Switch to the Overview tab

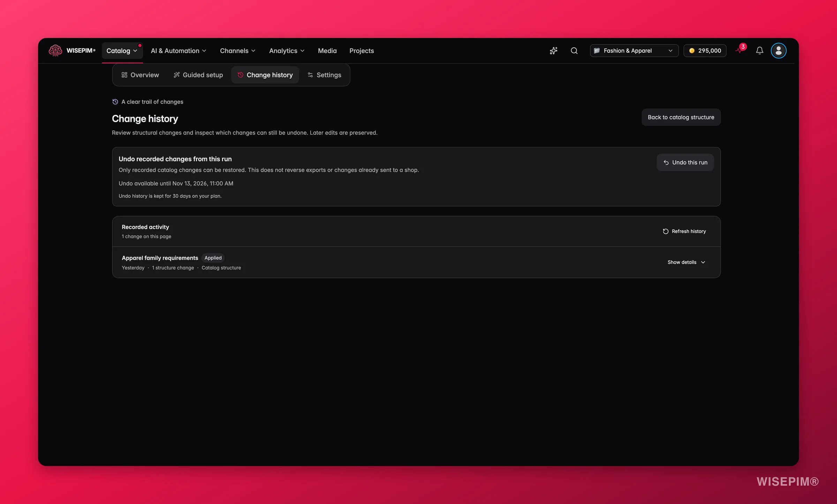point(140,75)
